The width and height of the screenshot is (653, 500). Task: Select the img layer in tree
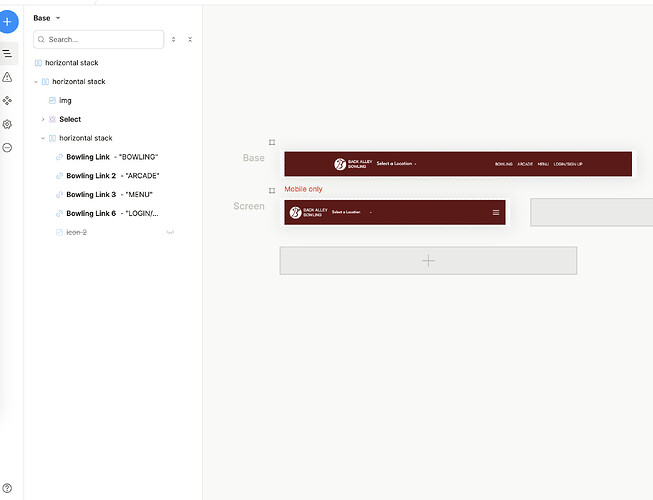pyautogui.click(x=65, y=101)
